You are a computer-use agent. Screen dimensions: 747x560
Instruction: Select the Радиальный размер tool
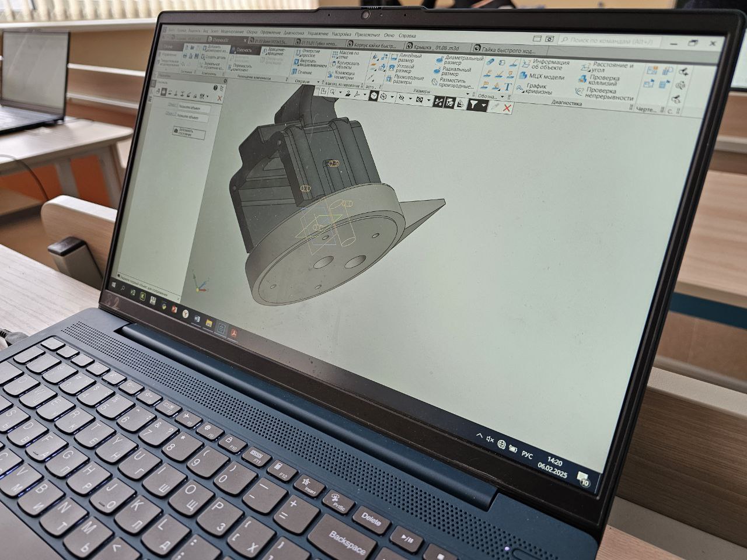pyautogui.click(x=452, y=71)
